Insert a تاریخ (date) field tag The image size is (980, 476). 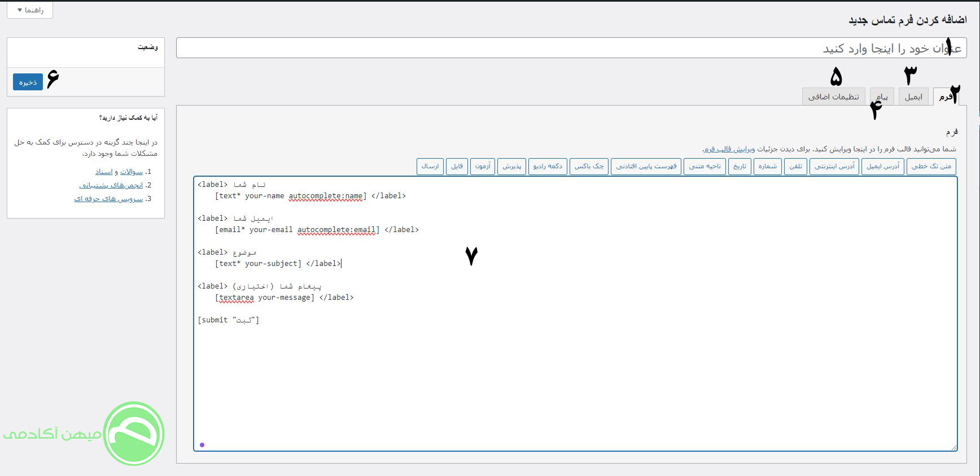click(x=740, y=166)
